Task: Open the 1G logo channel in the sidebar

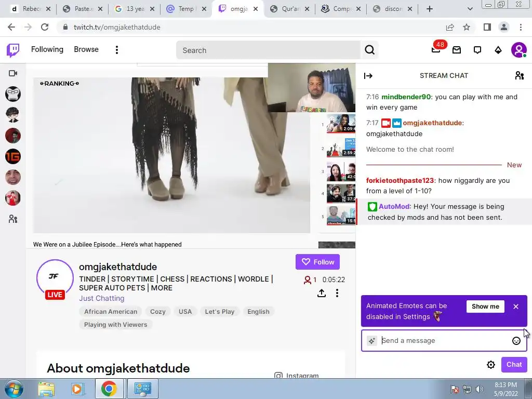Action: click(13, 156)
